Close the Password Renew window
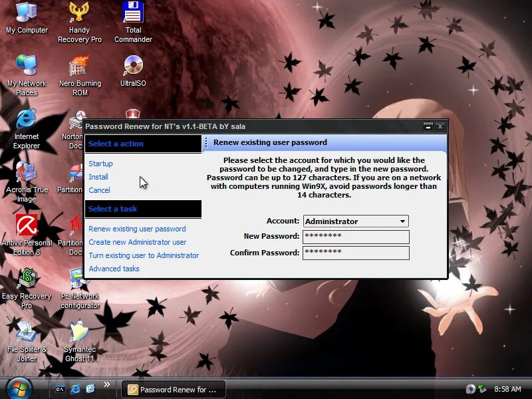Viewport: 532px width, 399px height. (440, 126)
